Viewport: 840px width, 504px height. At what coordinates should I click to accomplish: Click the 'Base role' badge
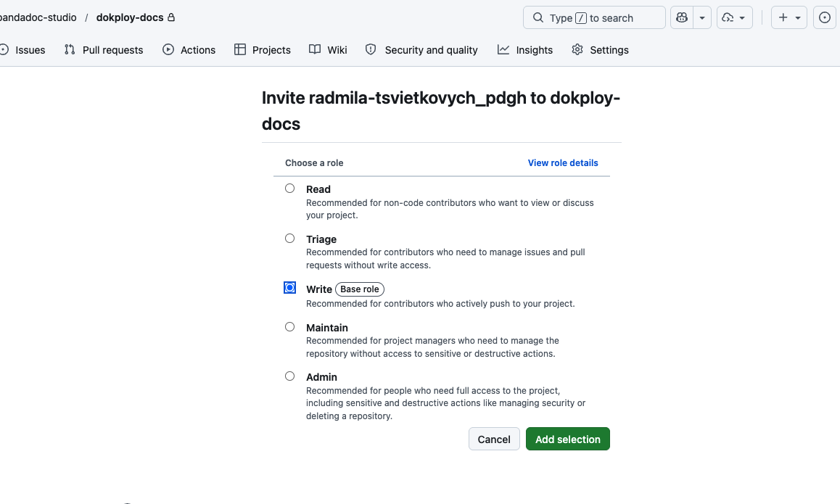[x=360, y=289]
